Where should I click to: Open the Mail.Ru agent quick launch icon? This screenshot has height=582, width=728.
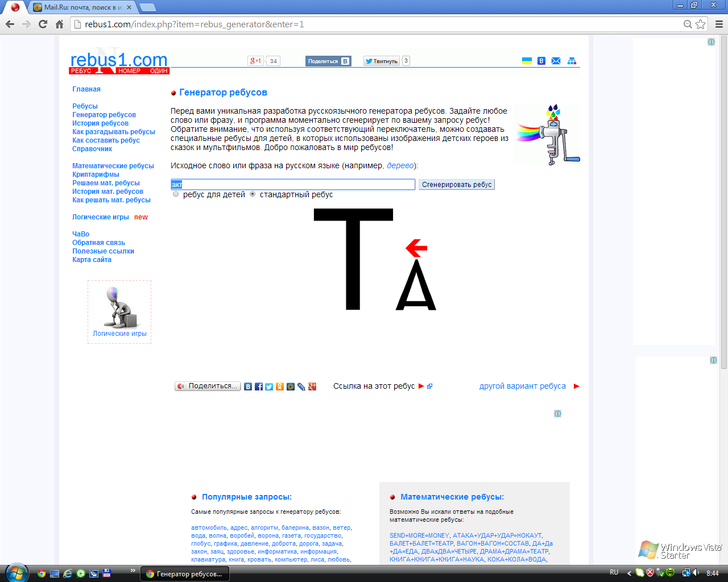[x=81, y=573]
